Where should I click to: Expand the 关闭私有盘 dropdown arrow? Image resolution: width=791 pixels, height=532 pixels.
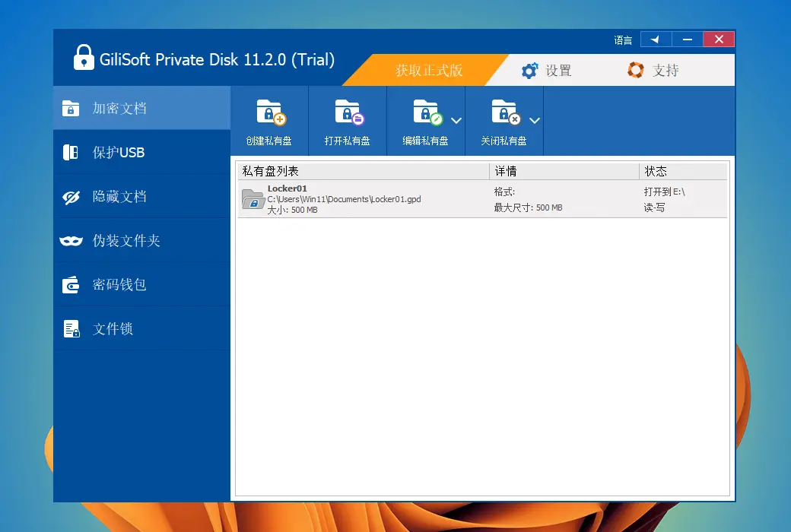click(x=535, y=121)
